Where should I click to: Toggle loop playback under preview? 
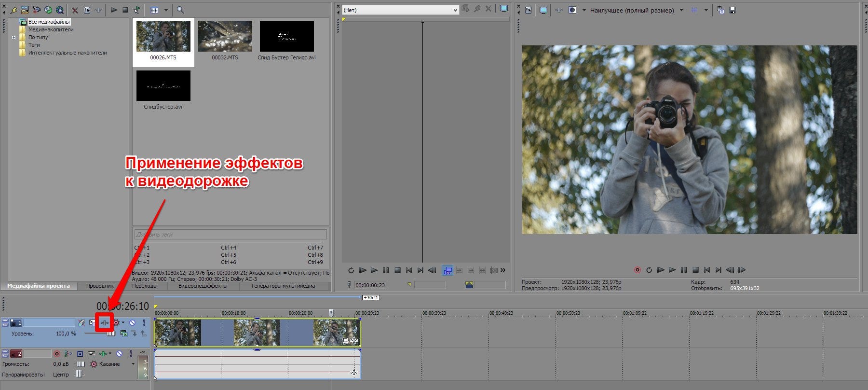point(649,270)
